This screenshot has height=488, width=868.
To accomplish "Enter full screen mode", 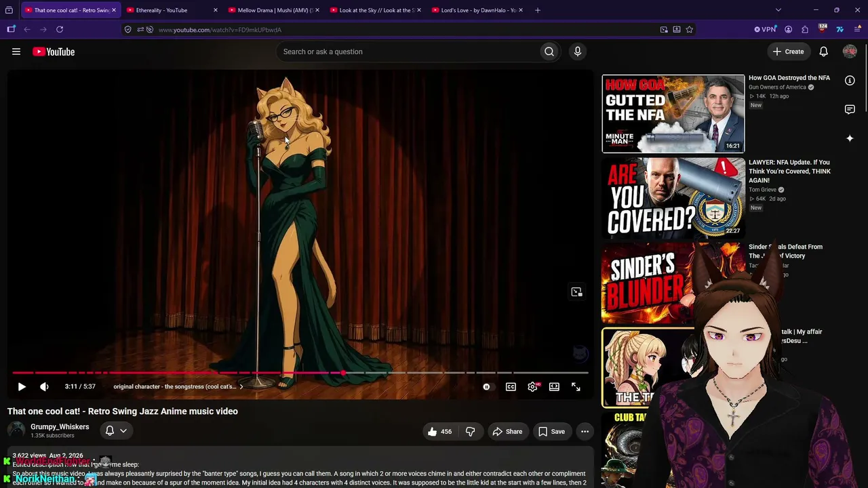I will coord(576,386).
